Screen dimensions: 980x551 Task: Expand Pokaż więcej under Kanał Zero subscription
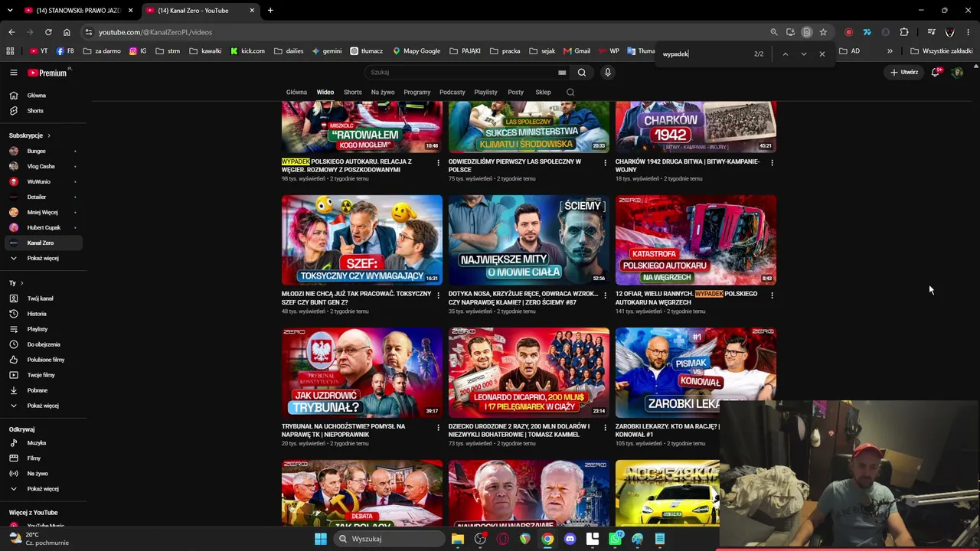tap(43, 259)
